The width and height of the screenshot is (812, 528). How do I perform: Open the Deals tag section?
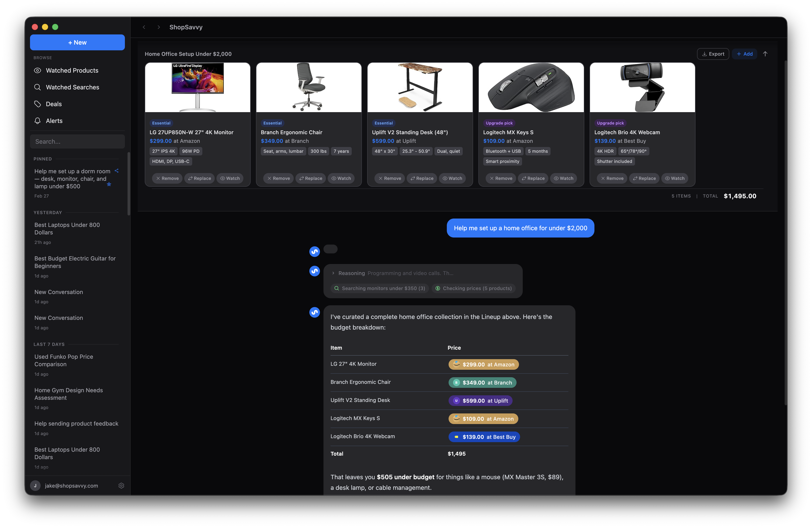pyautogui.click(x=54, y=104)
